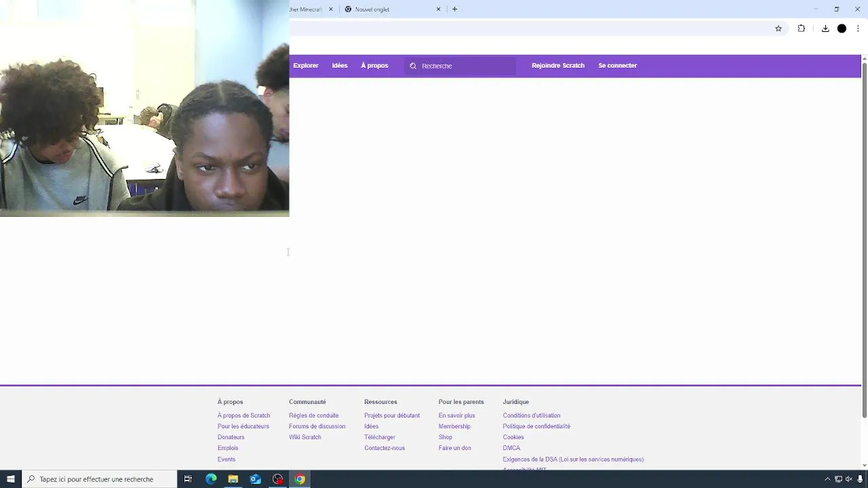Open the screen recorder app in taskbar
Image resolution: width=868 pixels, height=488 pixels.
coord(278,479)
